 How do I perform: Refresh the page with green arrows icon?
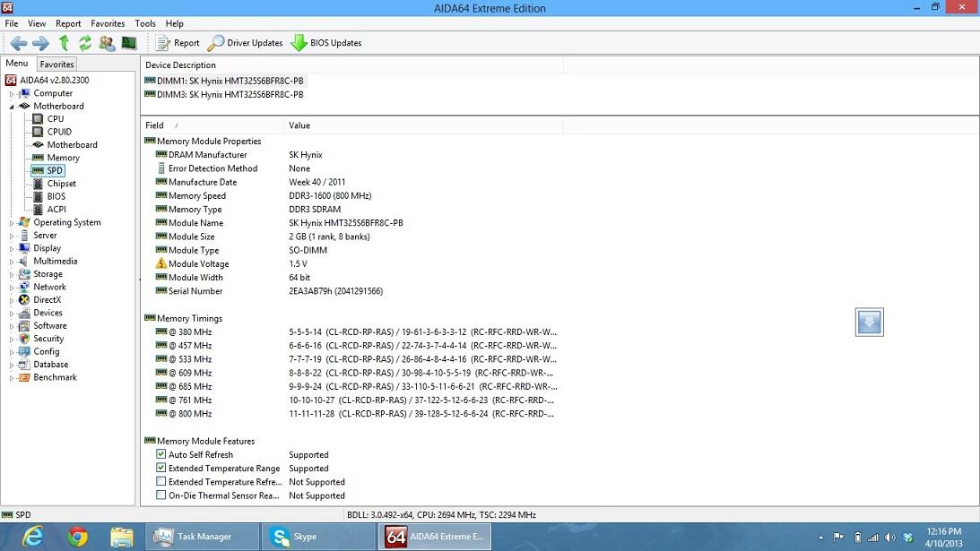[x=85, y=43]
